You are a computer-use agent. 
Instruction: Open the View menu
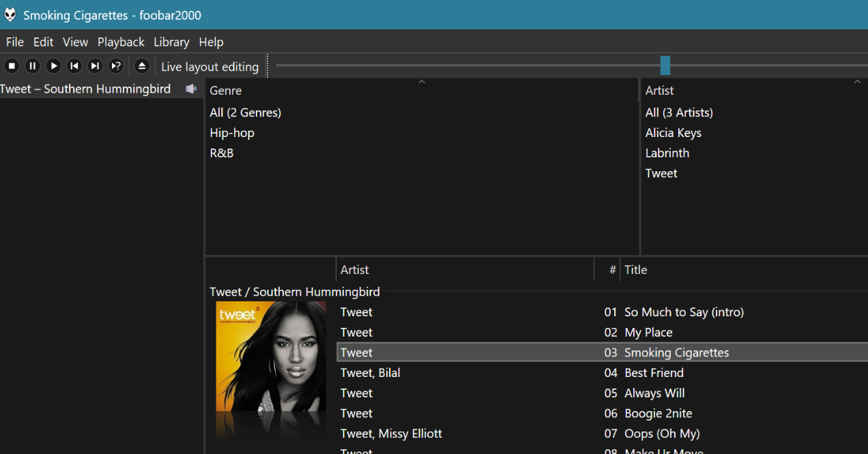[75, 42]
